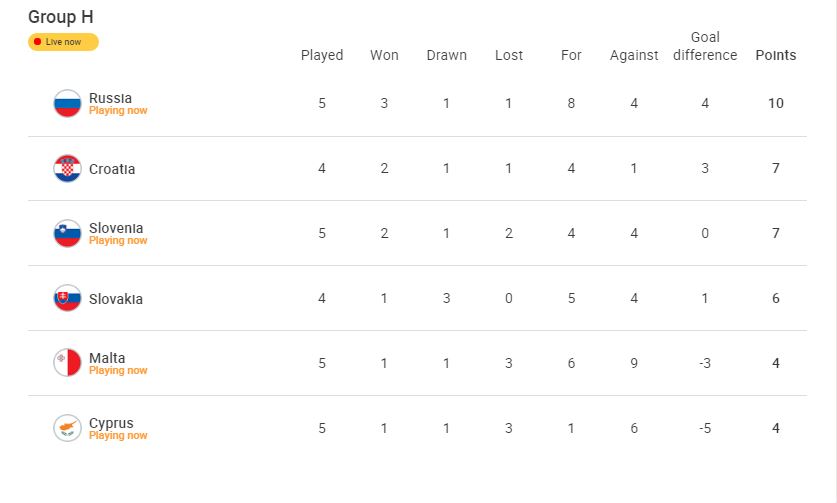Click the Cyprus flag icon
Viewport: 837px width, 503px height.
click(67, 428)
